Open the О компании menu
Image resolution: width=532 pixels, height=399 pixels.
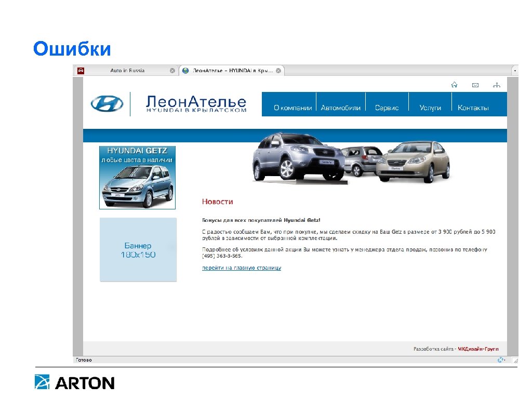292,108
